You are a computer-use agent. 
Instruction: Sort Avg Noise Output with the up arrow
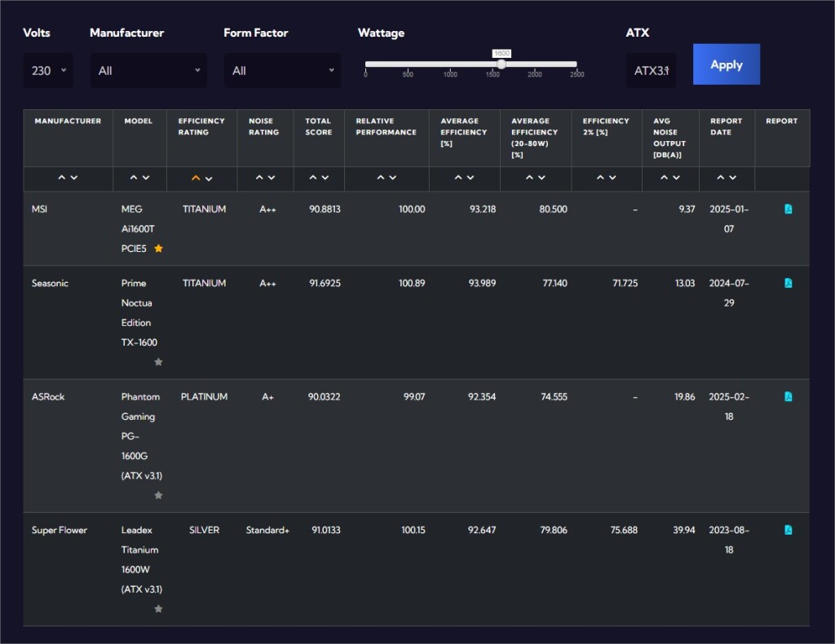click(664, 178)
